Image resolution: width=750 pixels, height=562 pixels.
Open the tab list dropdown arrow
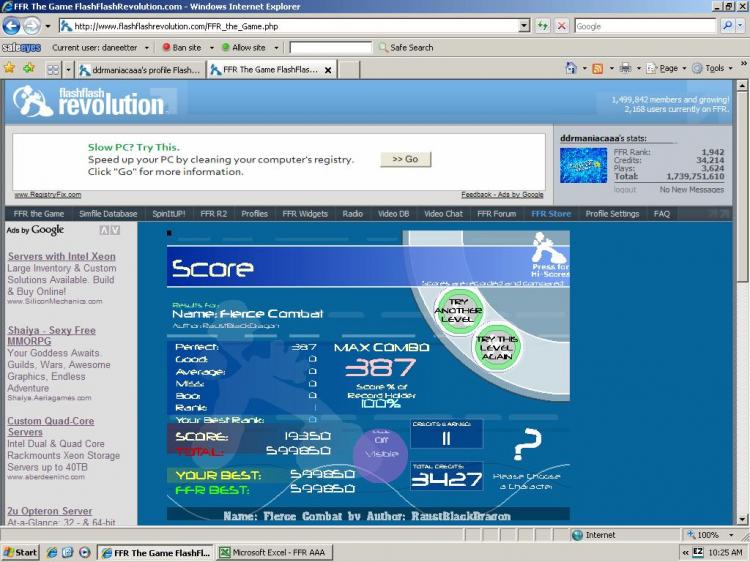(68, 70)
